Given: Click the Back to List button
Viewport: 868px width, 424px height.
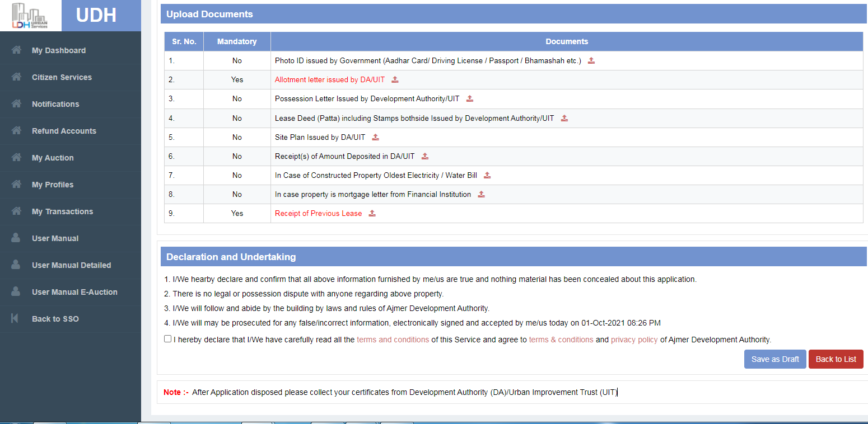Looking at the screenshot, I should [x=836, y=359].
